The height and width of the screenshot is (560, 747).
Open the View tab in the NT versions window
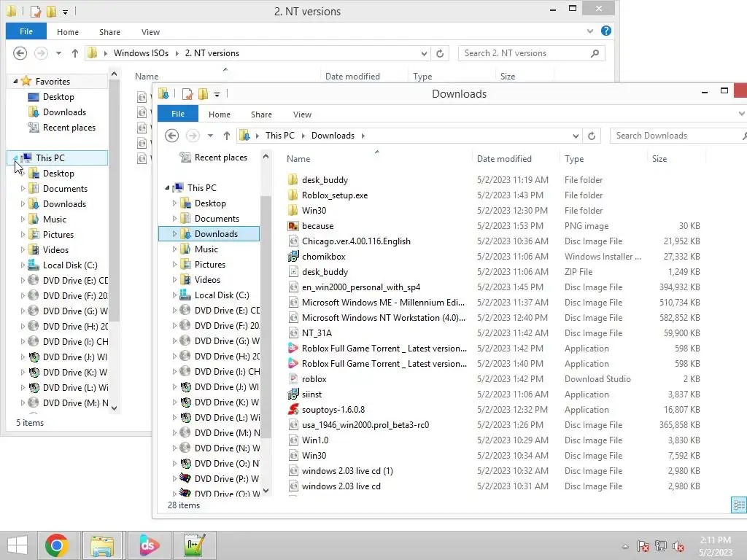pos(150,32)
